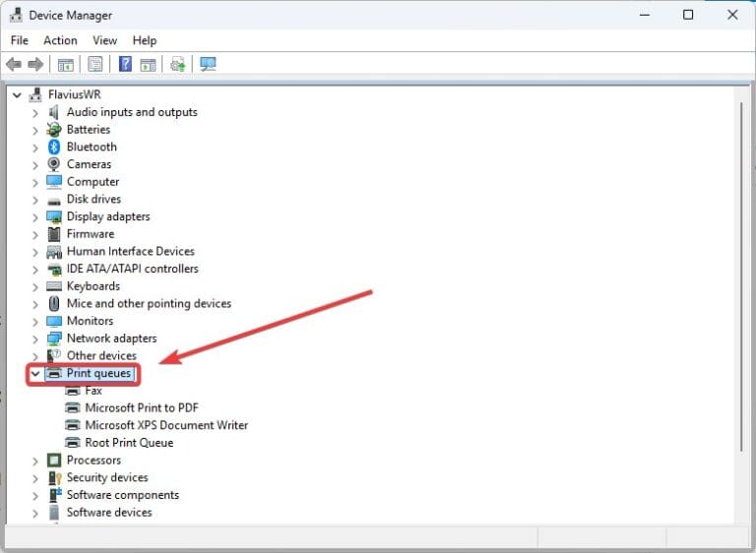The width and height of the screenshot is (756, 553).
Task: Select the FlaviusWR computer name
Action: pyautogui.click(x=75, y=94)
